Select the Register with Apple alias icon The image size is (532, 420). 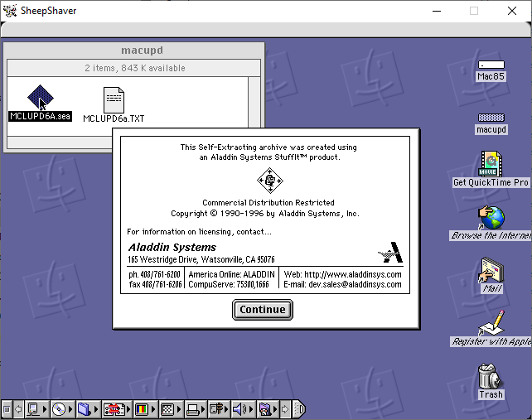coord(491,323)
